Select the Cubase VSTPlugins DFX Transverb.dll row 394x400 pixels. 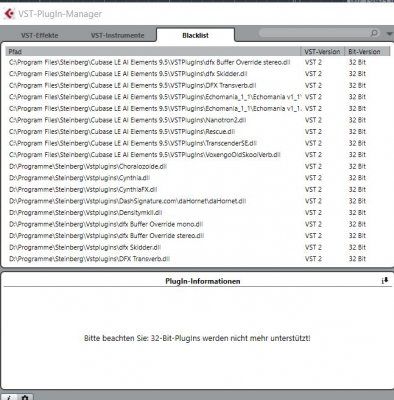tap(197, 85)
